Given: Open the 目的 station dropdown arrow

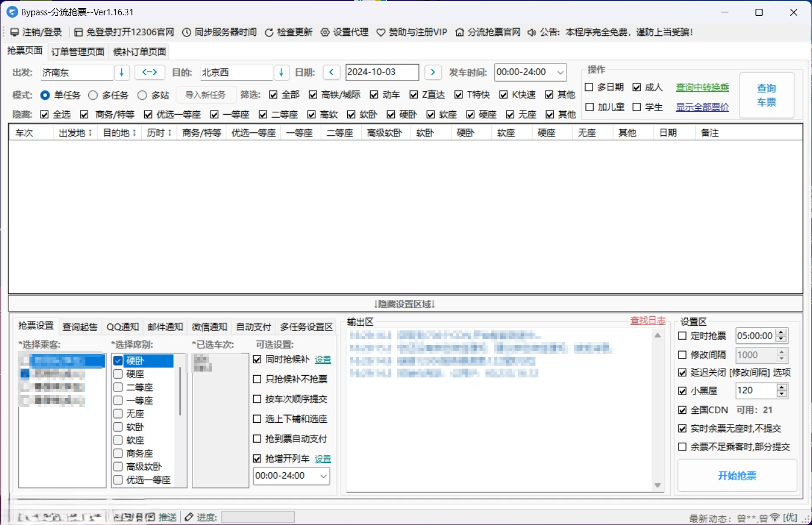Looking at the screenshot, I should [x=281, y=72].
